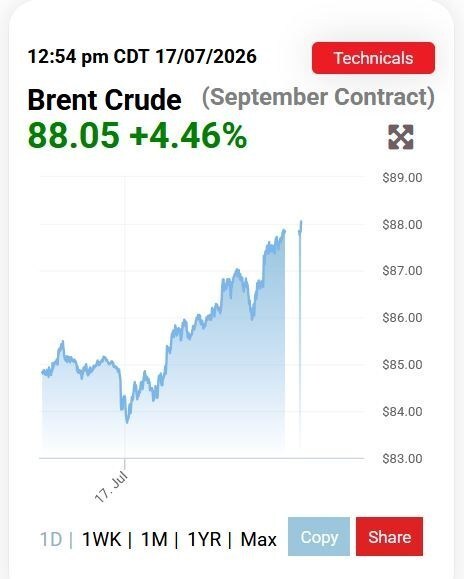Screen dimensions: 464x579
Task: Click the Brent Crude title
Action: [x=104, y=100]
